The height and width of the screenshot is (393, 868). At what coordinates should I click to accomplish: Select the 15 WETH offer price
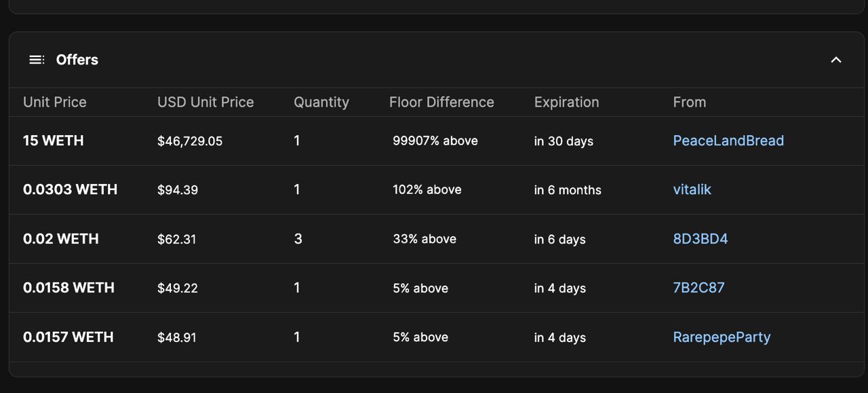(x=54, y=141)
